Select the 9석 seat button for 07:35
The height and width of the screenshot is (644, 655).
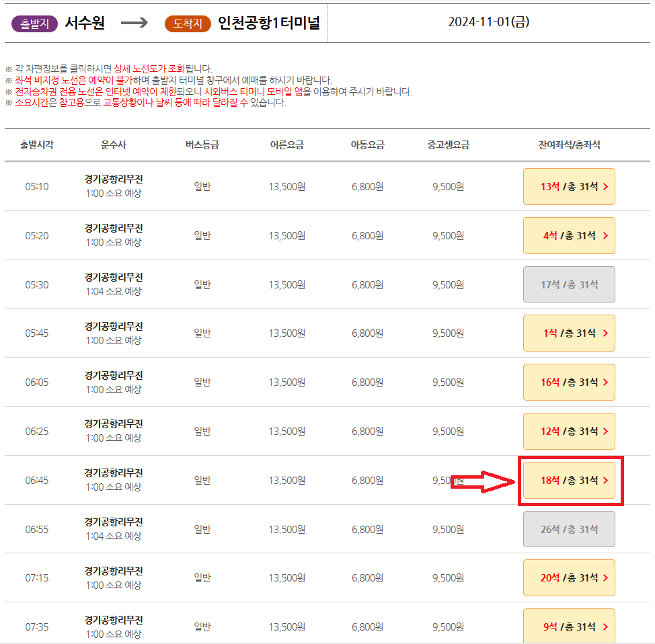[x=569, y=626]
